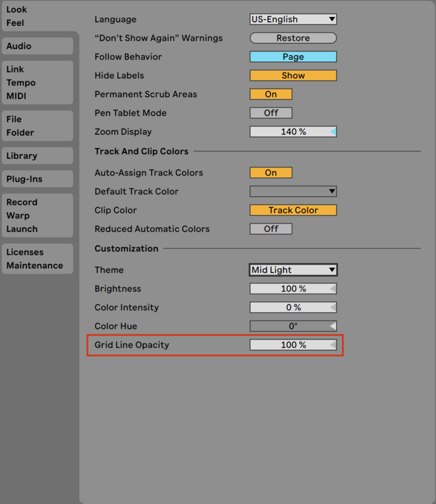The image size is (436, 504).
Task: Click the Grid Line Opacity value field
Action: pyautogui.click(x=293, y=345)
